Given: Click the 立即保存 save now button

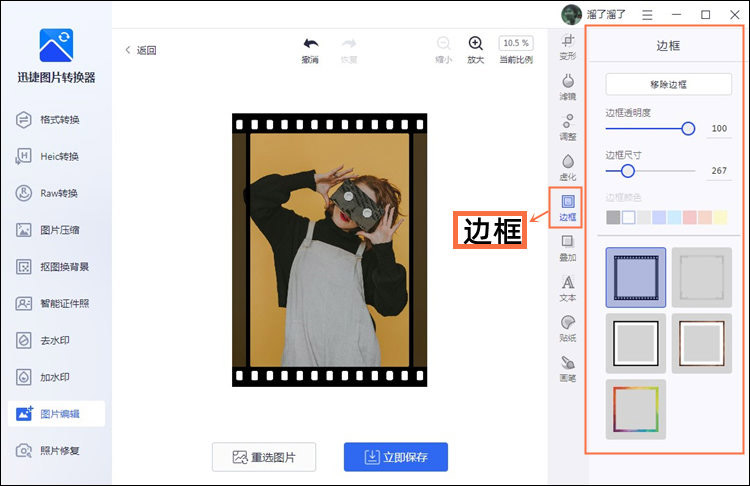Looking at the screenshot, I should coord(396,457).
